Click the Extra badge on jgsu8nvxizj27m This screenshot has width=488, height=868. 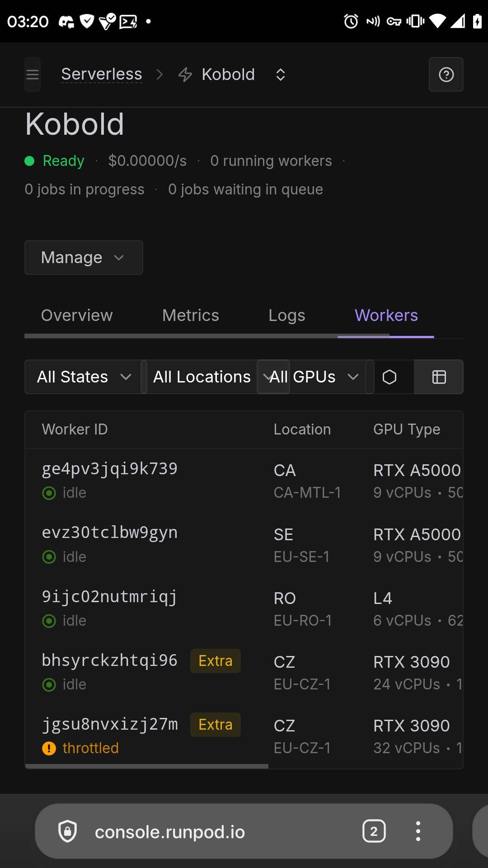[216, 725]
